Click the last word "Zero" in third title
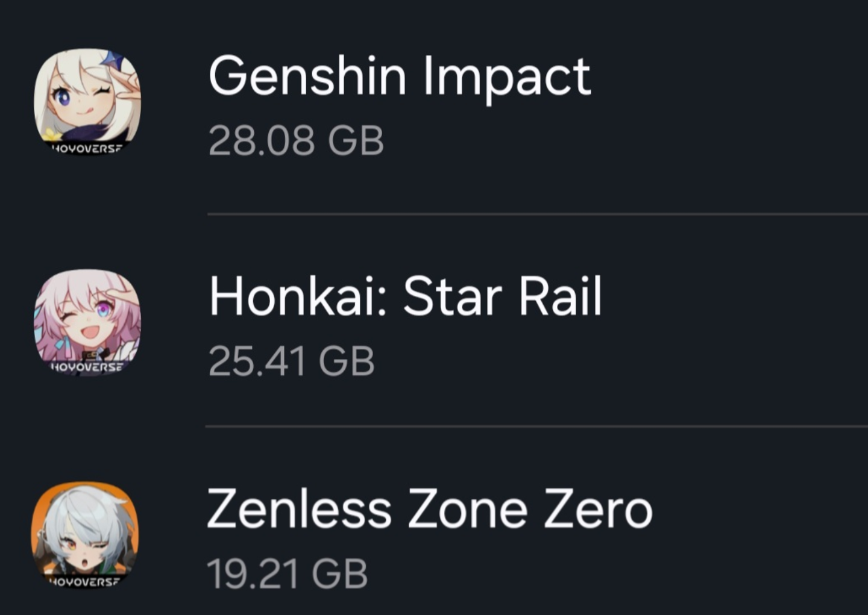Screen dimensions: 868x615 click(x=598, y=510)
